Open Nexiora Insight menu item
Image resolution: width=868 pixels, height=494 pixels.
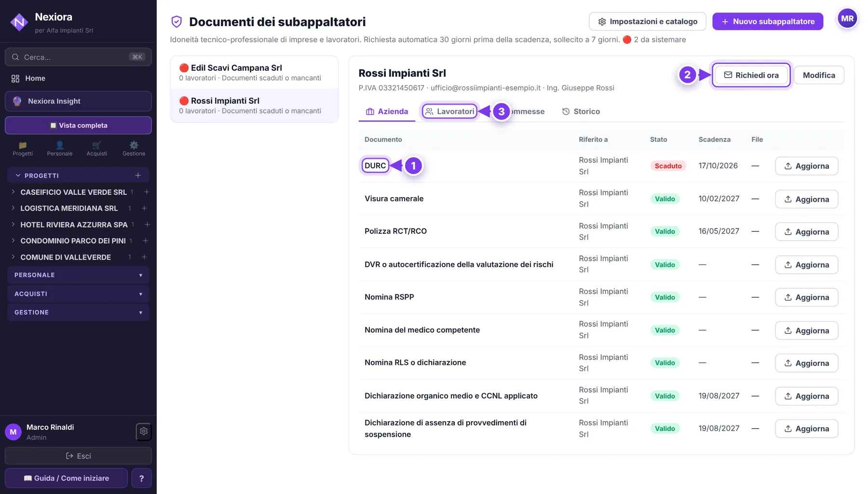[78, 101]
